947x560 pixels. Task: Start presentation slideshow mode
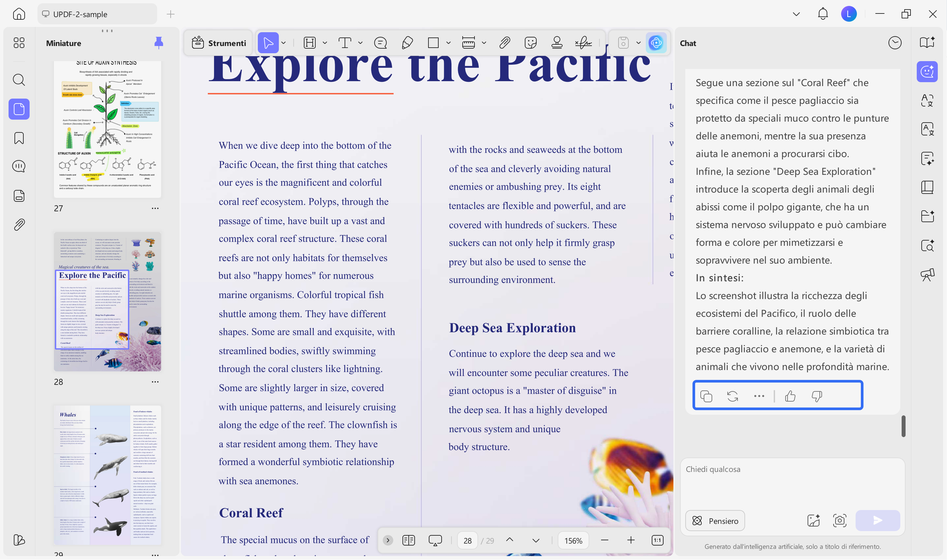click(x=435, y=541)
